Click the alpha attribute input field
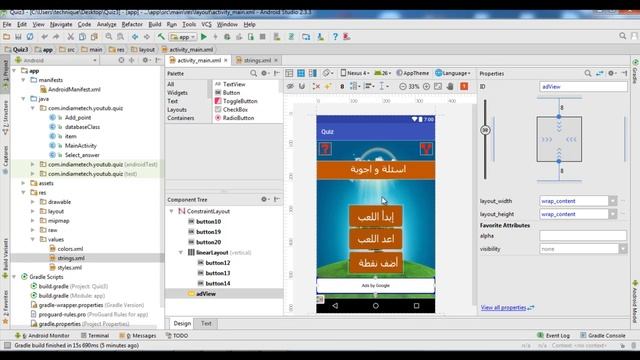 [x=583, y=236]
